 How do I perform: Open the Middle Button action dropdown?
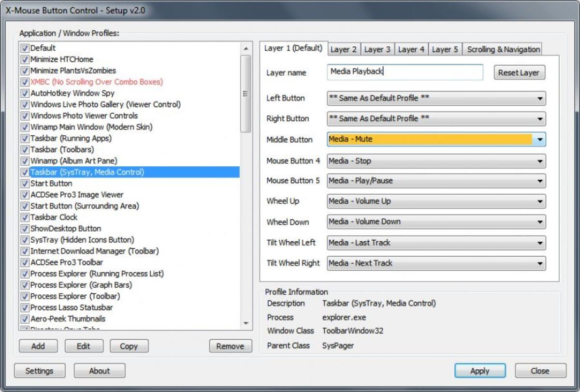(x=540, y=139)
